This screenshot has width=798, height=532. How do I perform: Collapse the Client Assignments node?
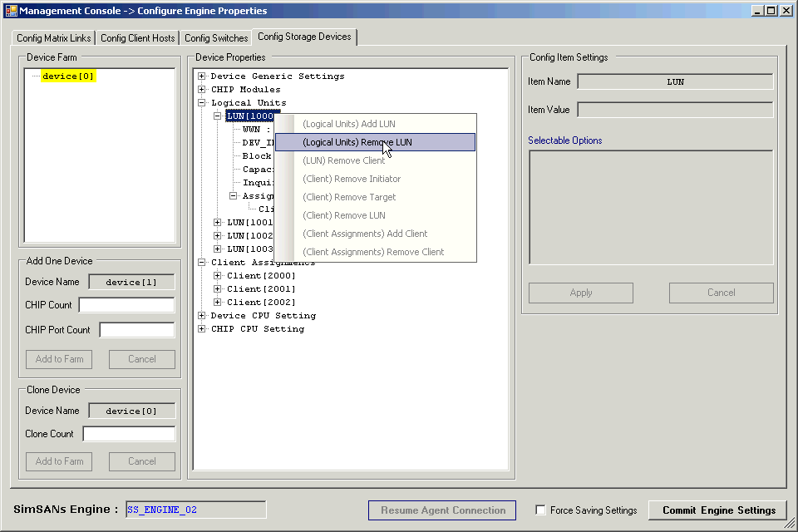pyautogui.click(x=201, y=262)
